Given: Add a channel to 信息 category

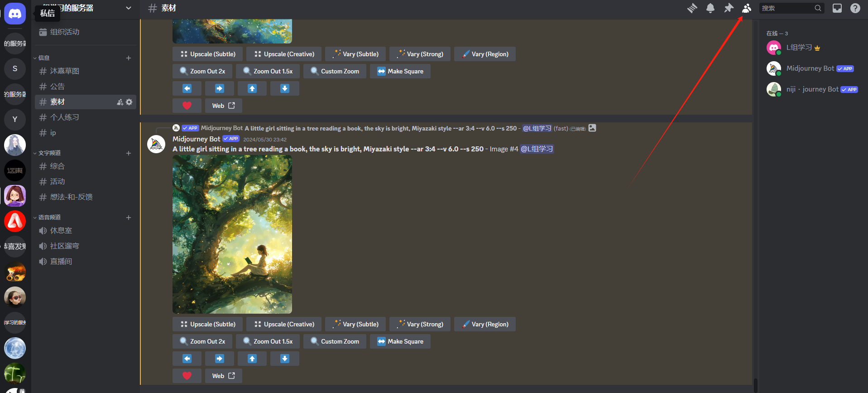Looking at the screenshot, I should click(x=129, y=58).
